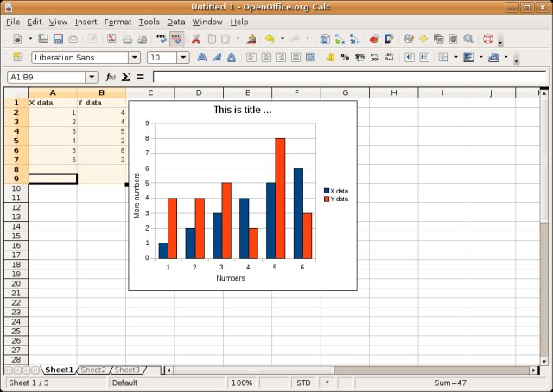
Task: Open the File menu
Action: (x=13, y=22)
